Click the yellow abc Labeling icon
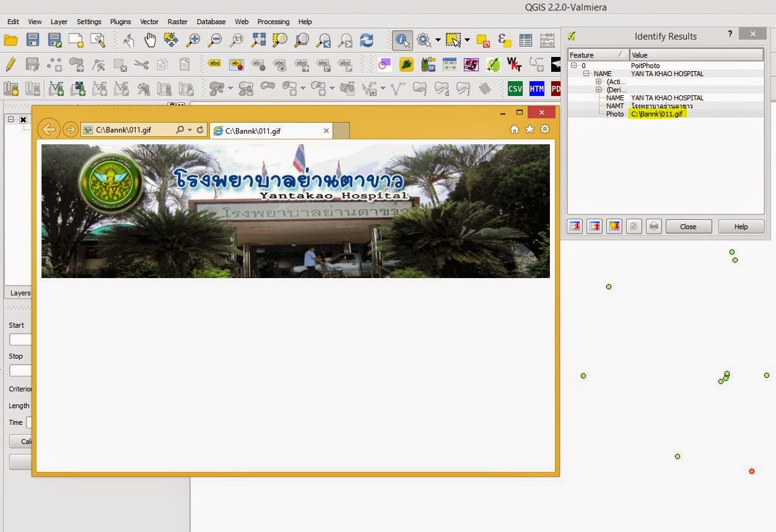Screen dimensions: 776x532 pos(214,64)
